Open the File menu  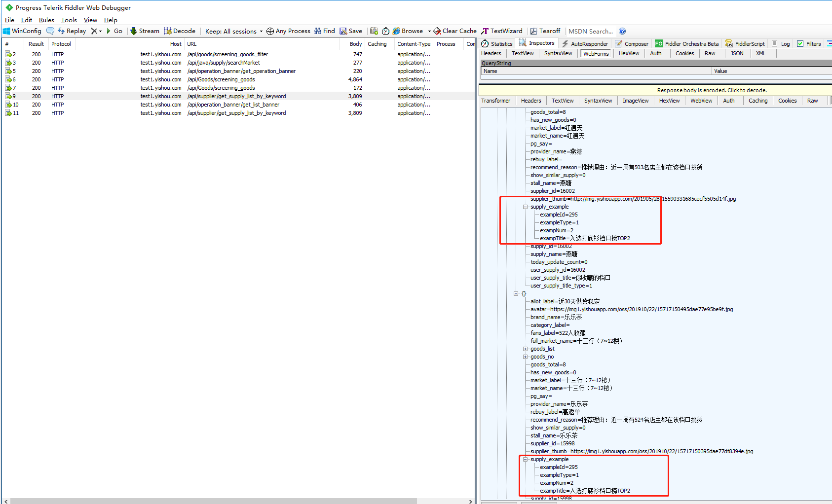[9, 20]
